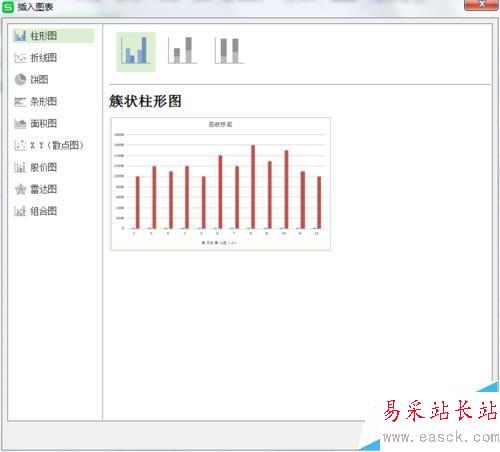Click the 簇状柱形图 heading text

coord(145,101)
